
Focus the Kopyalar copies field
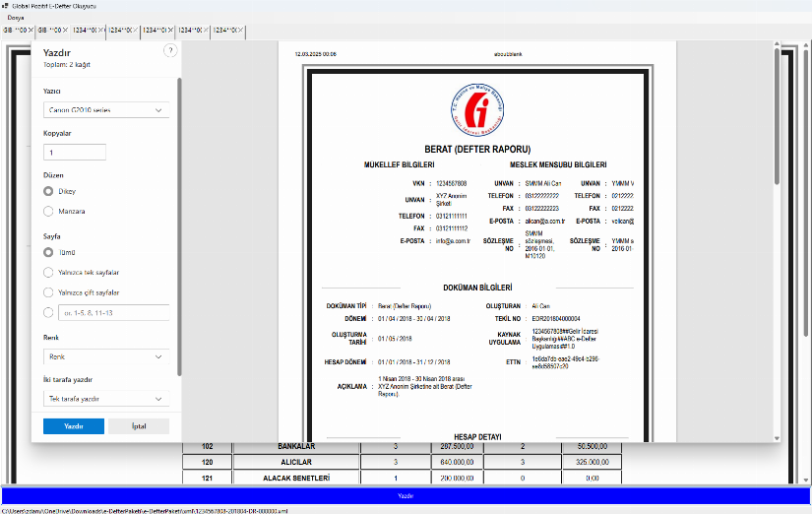pyautogui.click(x=75, y=153)
